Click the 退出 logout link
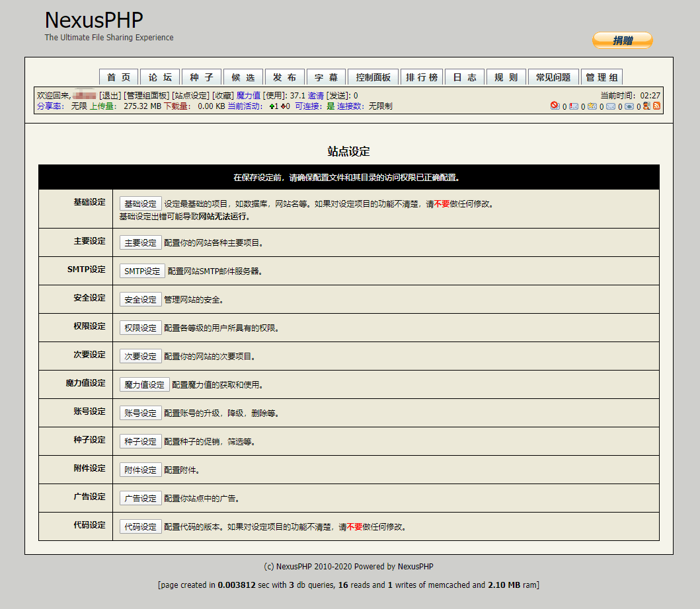This screenshot has height=609, width=700. (110, 96)
